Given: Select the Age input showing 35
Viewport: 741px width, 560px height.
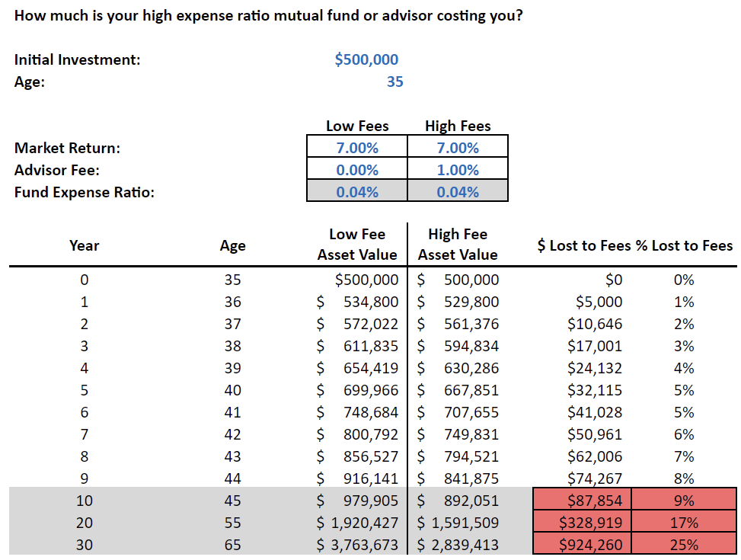Looking at the screenshot, I should coord(394,82).
